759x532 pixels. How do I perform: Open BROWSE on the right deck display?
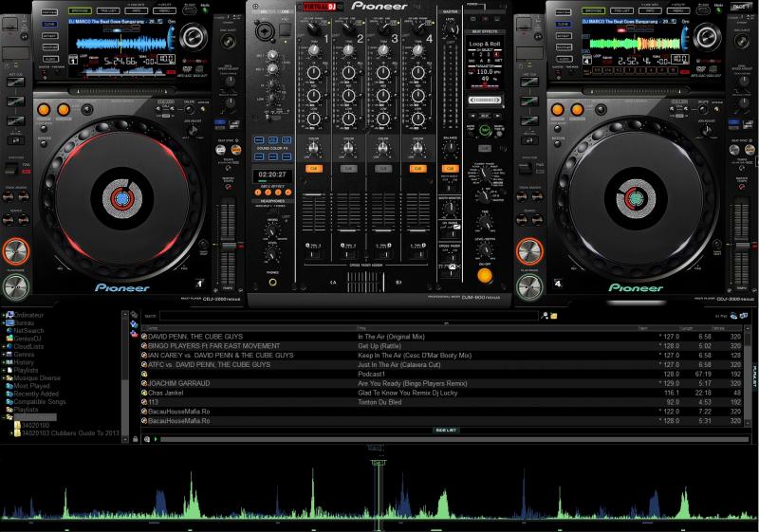(594, 10)
